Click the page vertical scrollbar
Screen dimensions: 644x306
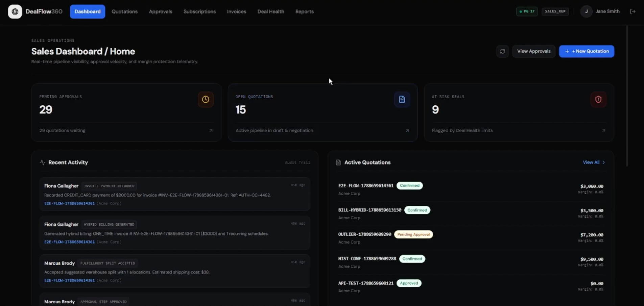627,96
